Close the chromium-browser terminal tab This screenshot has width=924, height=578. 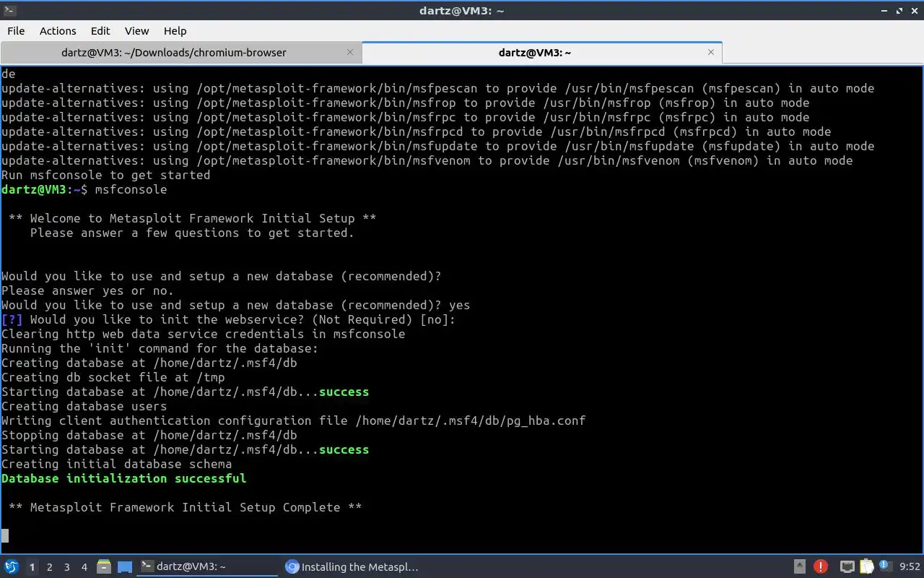pyautogui.click(x=350, y=52)
